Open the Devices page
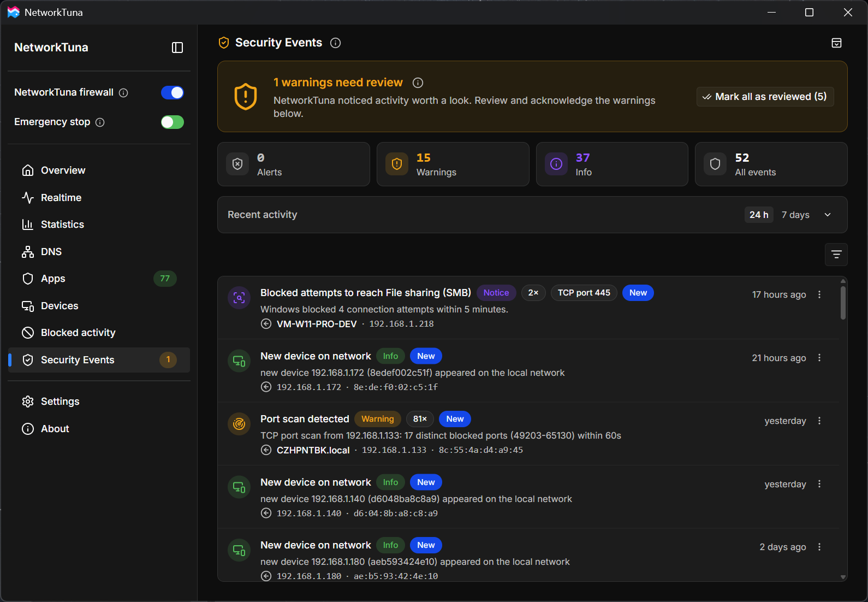Screen dimensions: 868x602 point(99,306)
